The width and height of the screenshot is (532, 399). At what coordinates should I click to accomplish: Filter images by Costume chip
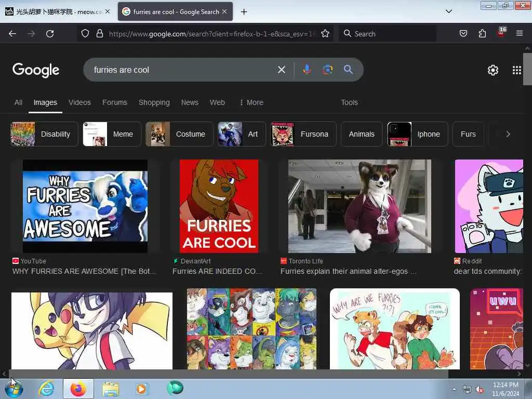tap(179, 134)
